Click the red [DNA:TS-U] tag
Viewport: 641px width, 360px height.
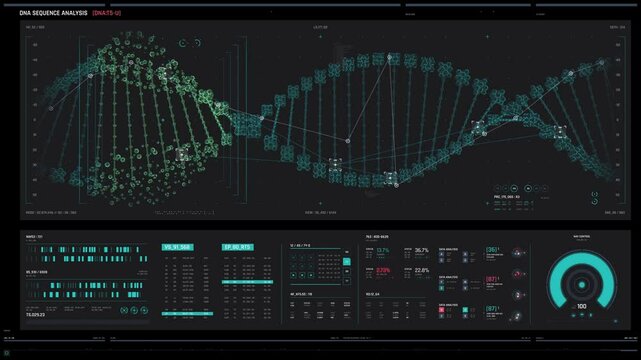[106, 13]
